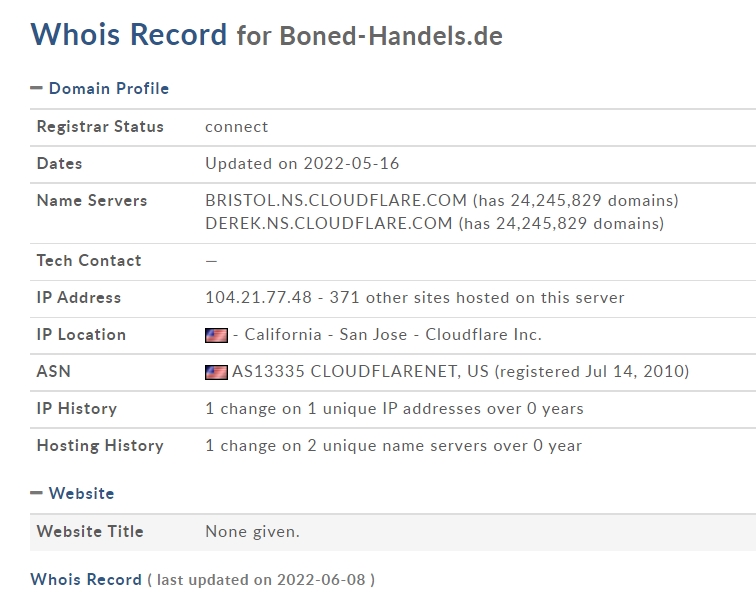Collapse the Domain Profile section minus icon
Viewport: 756px width, 596px height.
(x=37, y=88)
